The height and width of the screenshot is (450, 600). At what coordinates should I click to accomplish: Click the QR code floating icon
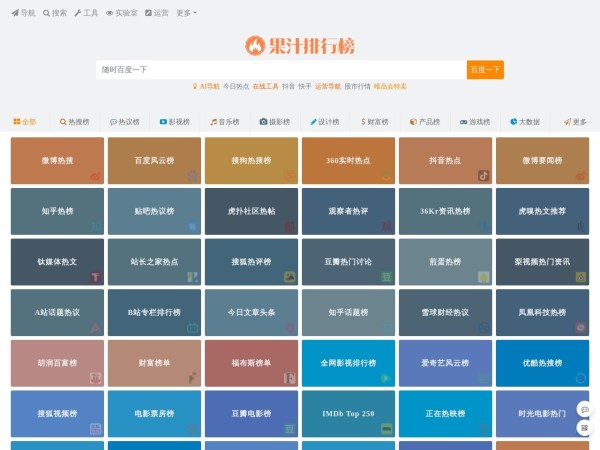click(583, 428)
